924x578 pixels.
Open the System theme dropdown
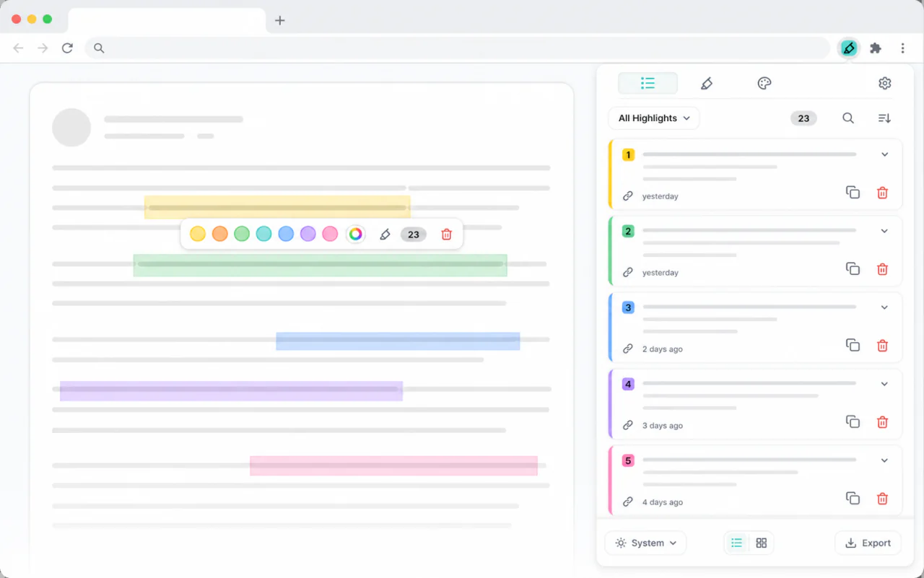(x=645, y=543)
